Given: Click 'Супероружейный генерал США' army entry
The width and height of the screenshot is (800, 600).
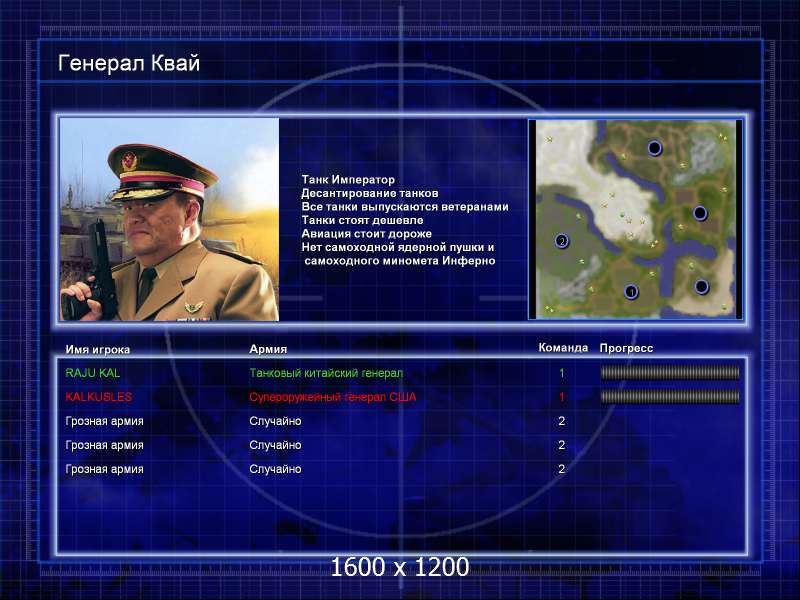Looking at the screenshot, I should pyautogui.click(x=333, y=397).
